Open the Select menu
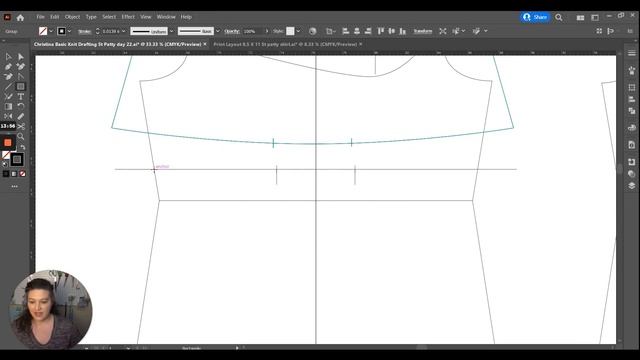 (x=109, y=17)
